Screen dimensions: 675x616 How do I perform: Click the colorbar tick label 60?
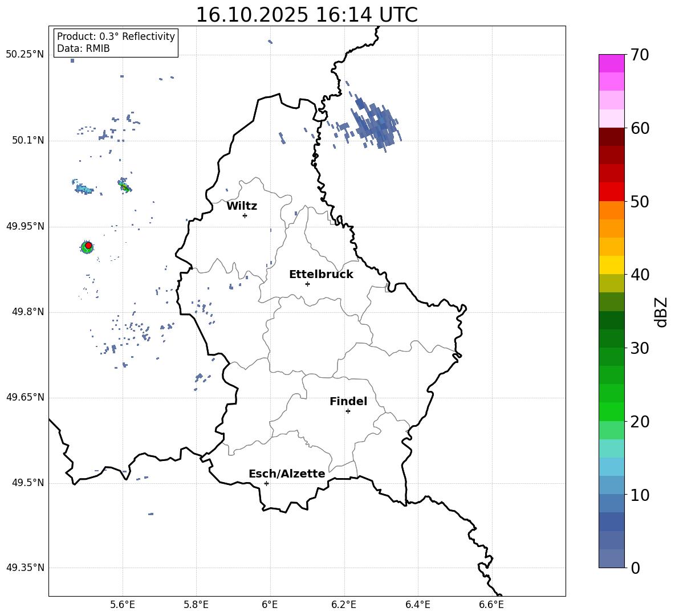point(640,128)
